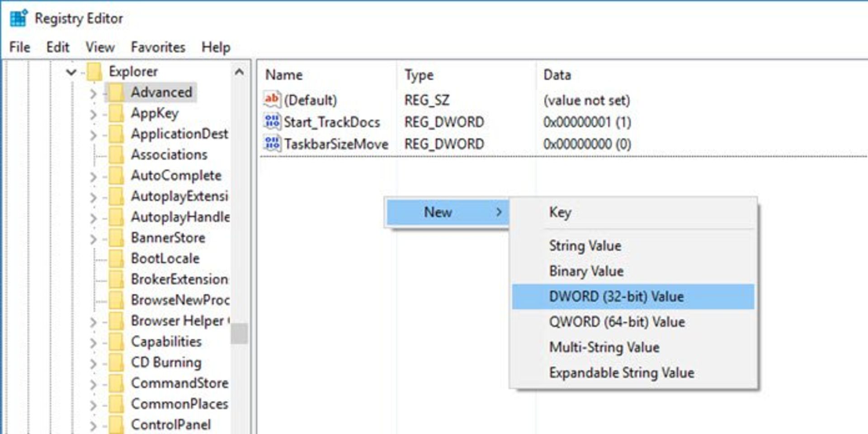Collapse the Explorer key
The width and height of the screenshot is (868, 434).
71,72
